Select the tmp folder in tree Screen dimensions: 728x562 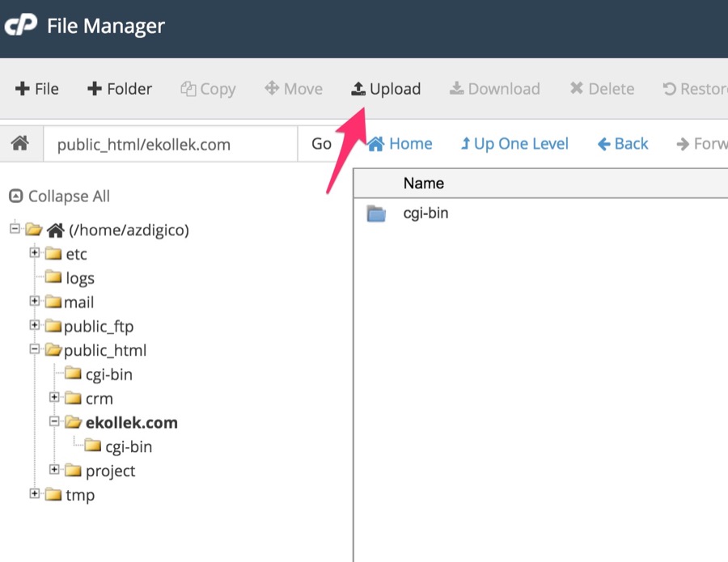[x=80, y=495]
